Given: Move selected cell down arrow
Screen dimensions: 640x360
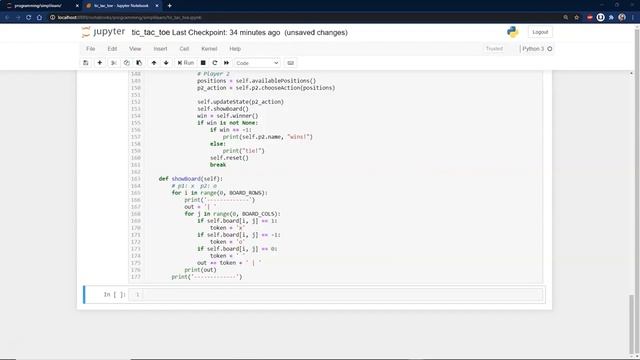Looking at the screenshot, I should click(166, 63).
